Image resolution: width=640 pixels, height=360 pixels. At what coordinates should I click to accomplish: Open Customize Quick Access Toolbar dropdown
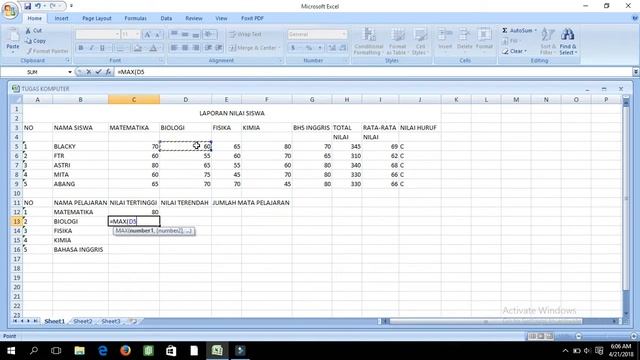(71, 6)
